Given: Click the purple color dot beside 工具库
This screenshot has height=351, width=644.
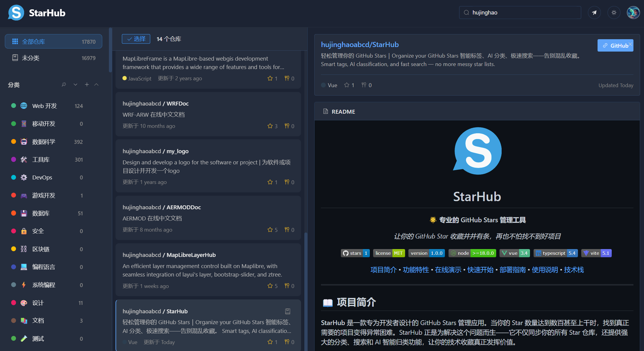Looking at the screenshot, I should click(14, 160).
